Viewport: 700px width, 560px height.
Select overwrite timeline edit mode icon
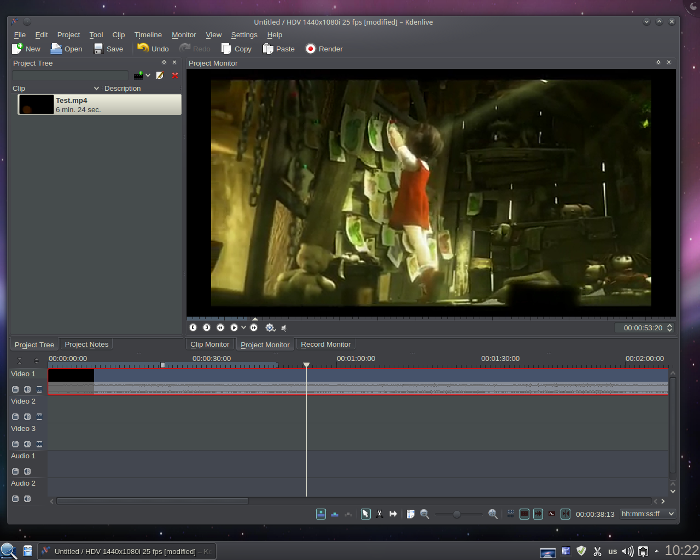point(335,514)
